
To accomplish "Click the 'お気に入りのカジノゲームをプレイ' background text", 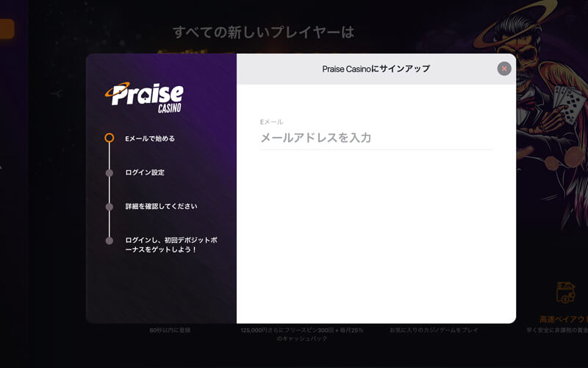I will click(434, 330).
